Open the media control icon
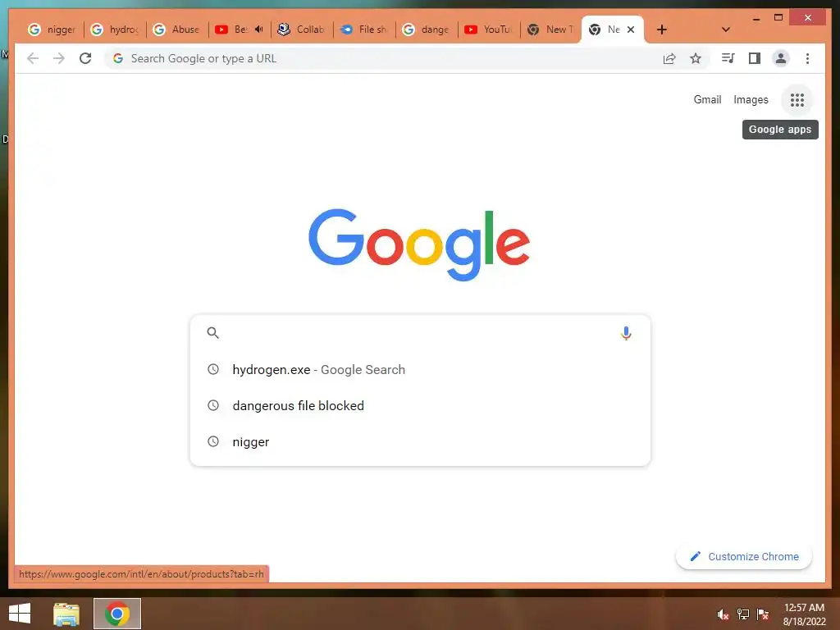The width and height of the screenshot is (840, 630). [x=728, y=58]
